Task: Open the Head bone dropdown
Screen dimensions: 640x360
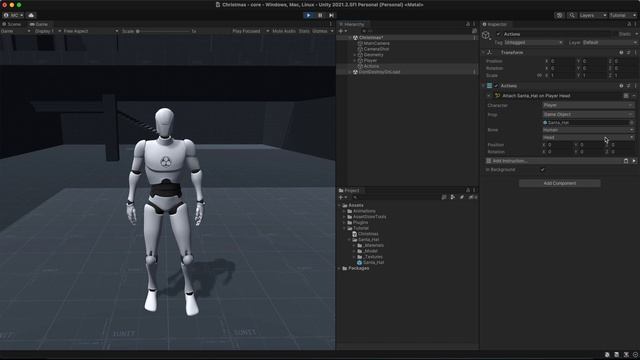Action: (x=588, y=138)
